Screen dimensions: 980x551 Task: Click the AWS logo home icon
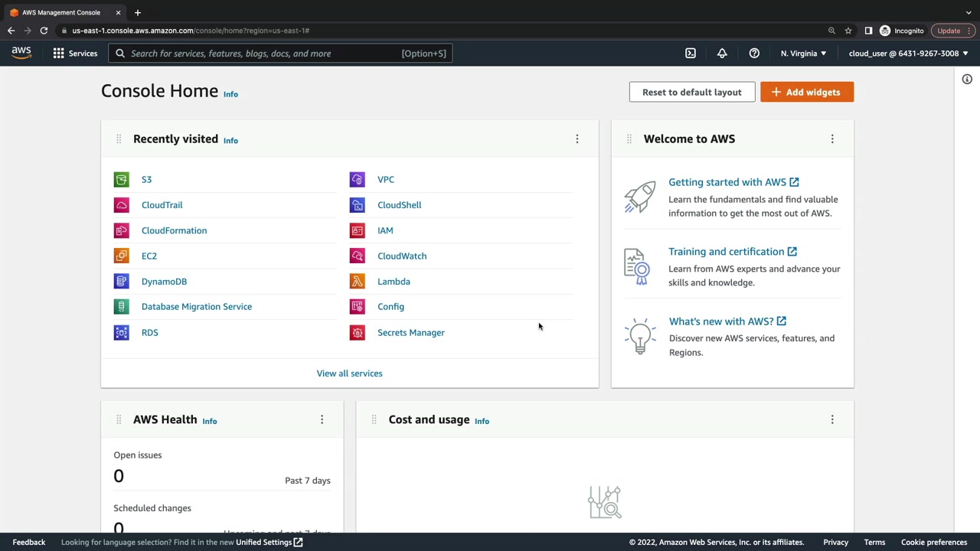[21, 53]
